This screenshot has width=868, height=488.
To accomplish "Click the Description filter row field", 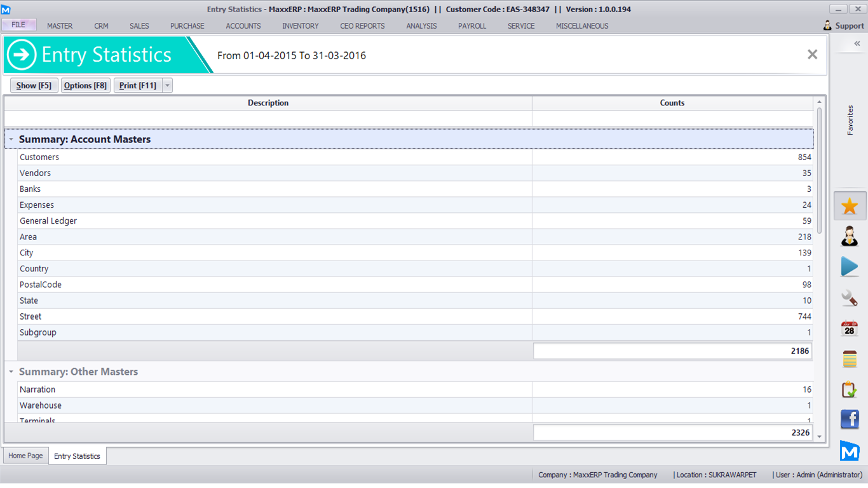I will point(268,119).
